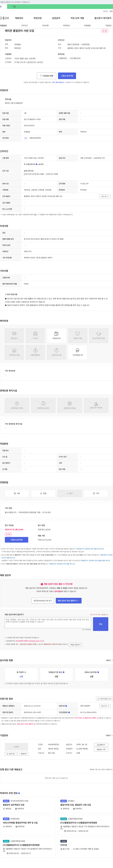
Task: Select the 면접 screening method
Action: 43,493
